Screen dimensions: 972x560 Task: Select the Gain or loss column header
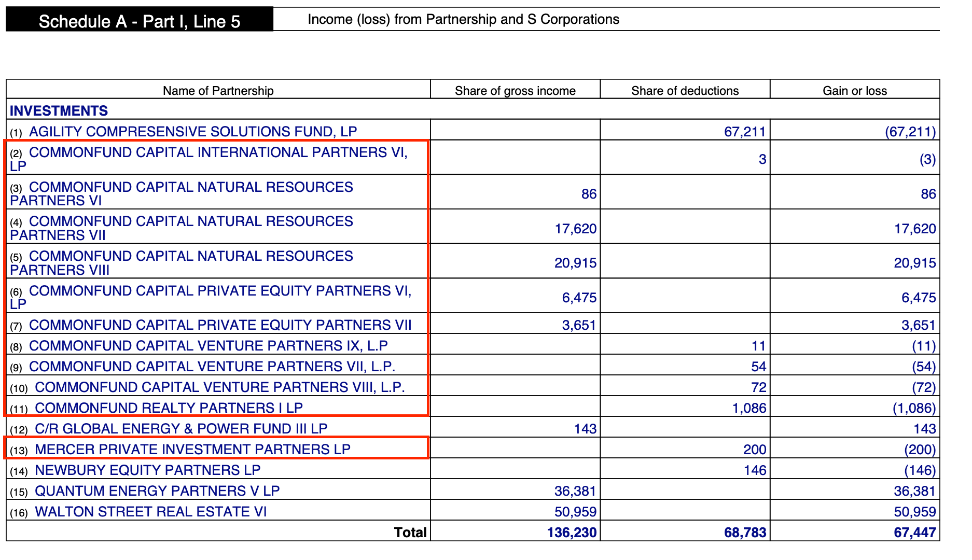855,91
